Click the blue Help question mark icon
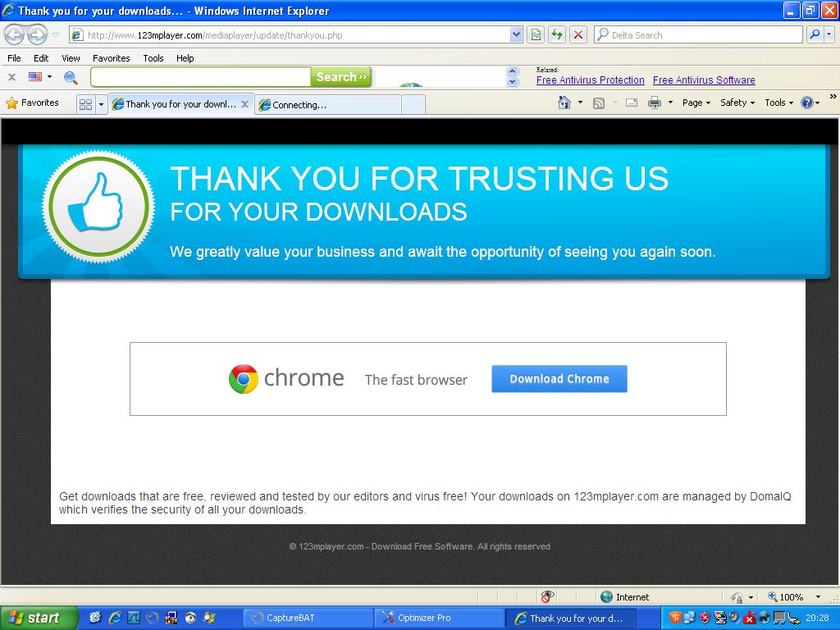The image size is (840, 630). [807, 103]
